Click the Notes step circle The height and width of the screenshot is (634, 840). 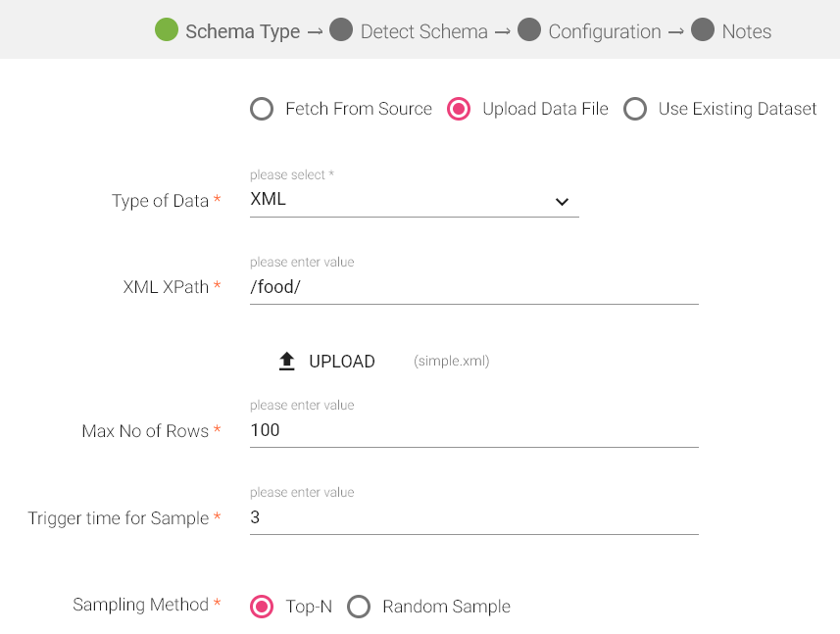pos(702,30)
